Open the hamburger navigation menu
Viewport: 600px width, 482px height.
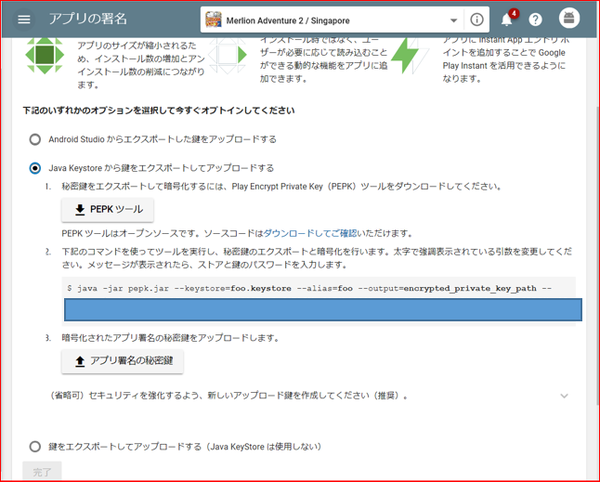click(24, 19)
